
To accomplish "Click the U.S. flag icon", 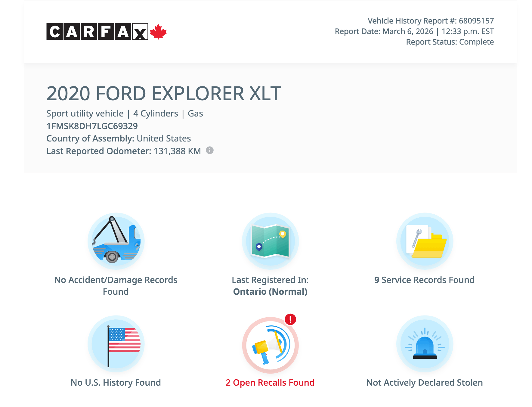I will click(x=116, y=344).
